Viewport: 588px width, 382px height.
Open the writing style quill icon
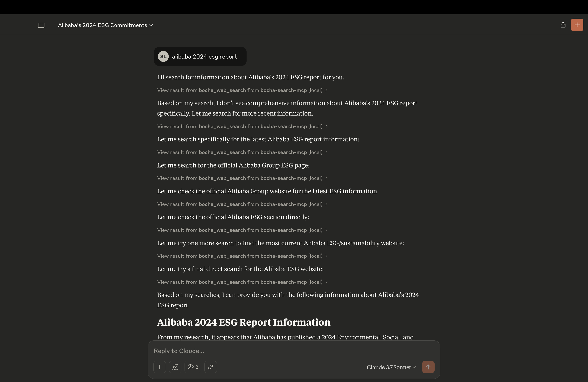coord(175,367)
